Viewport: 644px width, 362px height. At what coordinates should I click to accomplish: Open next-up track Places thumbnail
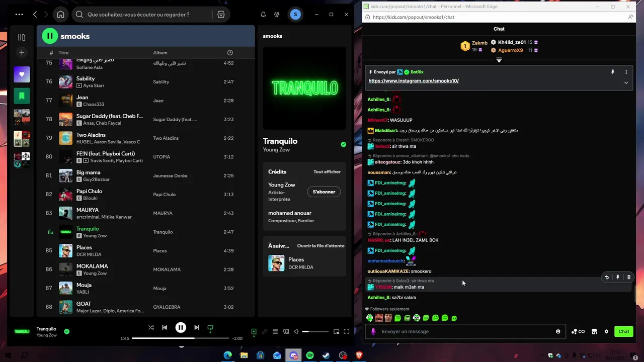pyautogui.click(x=276, y=263)
